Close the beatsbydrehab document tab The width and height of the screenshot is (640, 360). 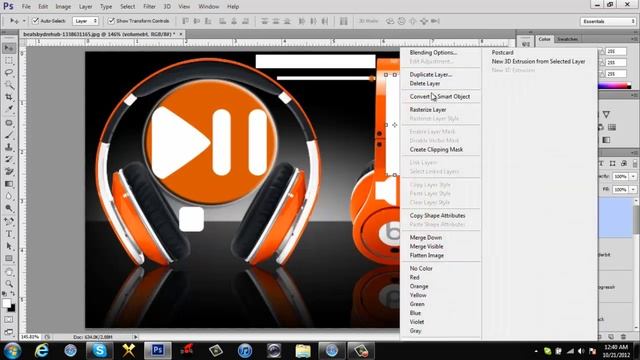coord(180,34)
